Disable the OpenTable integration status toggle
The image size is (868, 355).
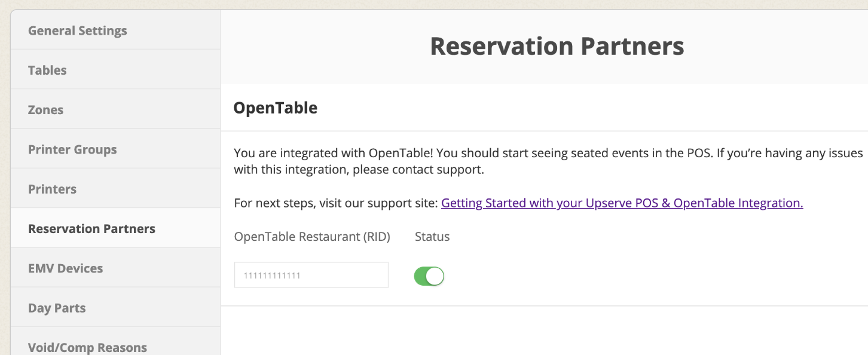[429, 276]
